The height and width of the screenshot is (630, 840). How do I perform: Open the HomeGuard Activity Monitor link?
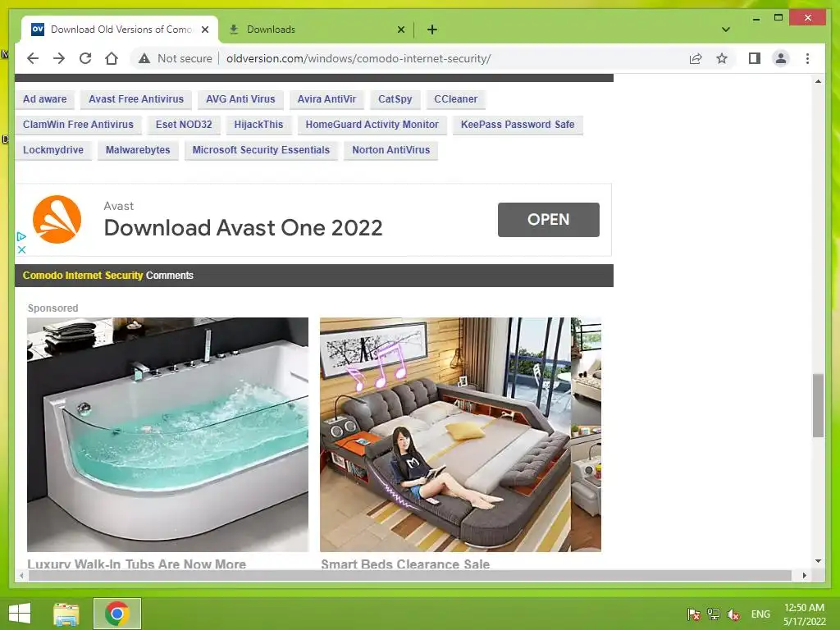coord(372,125)
